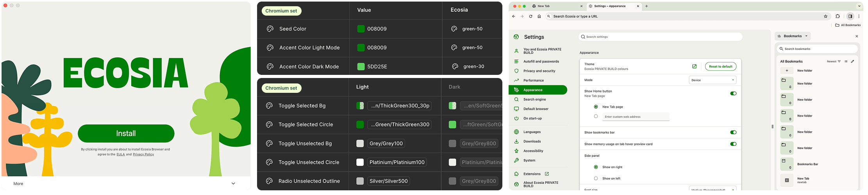This screenshot has height=195, width=868.
Task: Open the tab search chevron in tab strip
Action: pos(859,6)
